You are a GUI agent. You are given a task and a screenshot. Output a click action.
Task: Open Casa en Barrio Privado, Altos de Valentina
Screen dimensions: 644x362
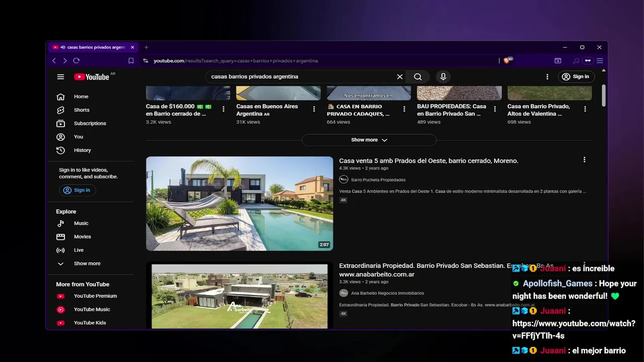(x=538, y=110)
